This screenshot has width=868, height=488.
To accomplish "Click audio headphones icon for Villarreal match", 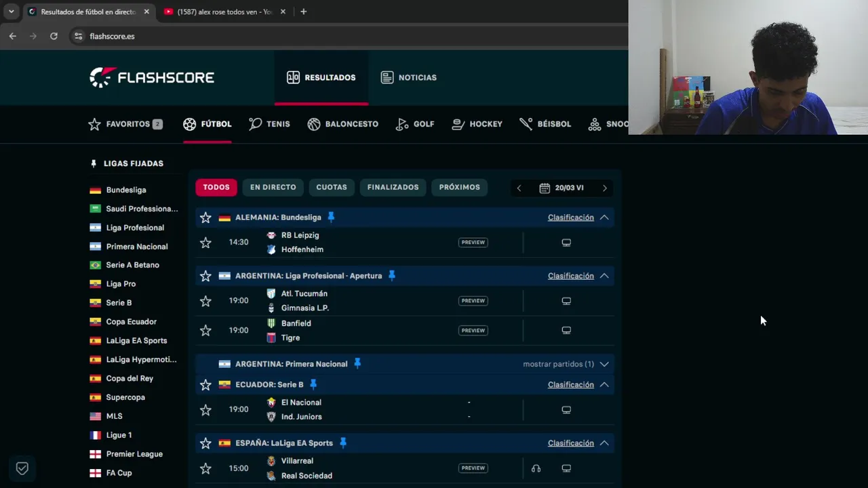I will tap(536, 468).
